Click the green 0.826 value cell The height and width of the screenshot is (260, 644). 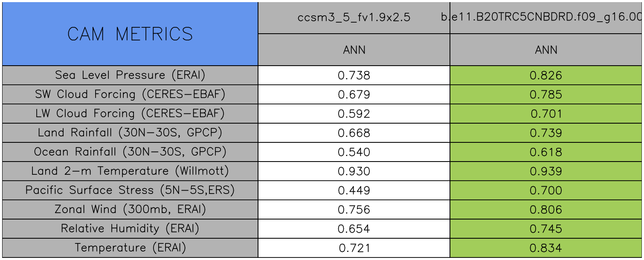546,75
